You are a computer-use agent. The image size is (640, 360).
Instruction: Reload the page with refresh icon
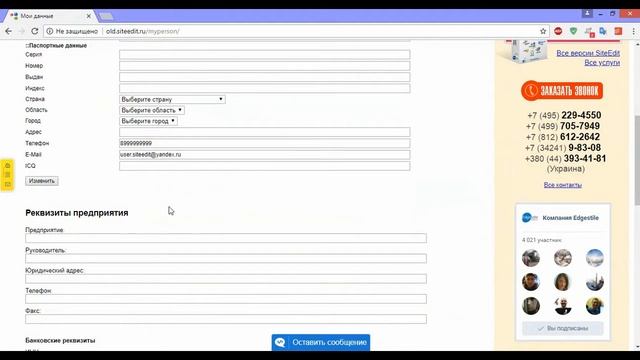[x=35, y=31]
